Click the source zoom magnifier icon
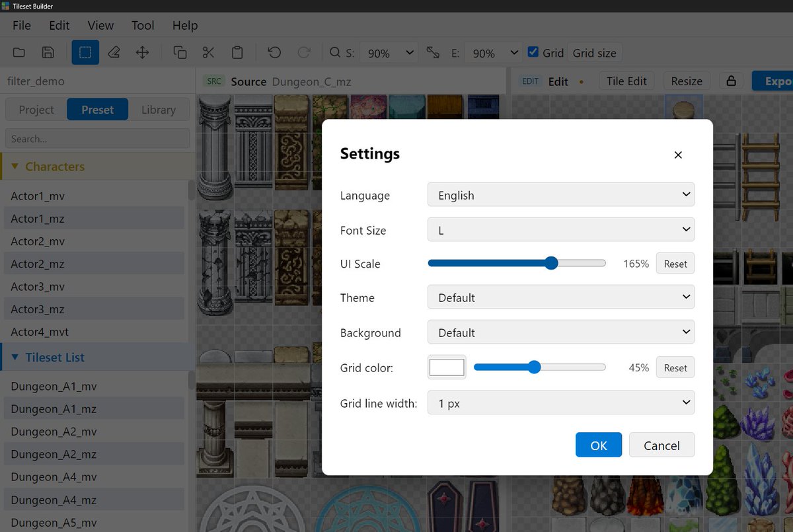Screen dimensions: 793x532 tap(335, 53)
